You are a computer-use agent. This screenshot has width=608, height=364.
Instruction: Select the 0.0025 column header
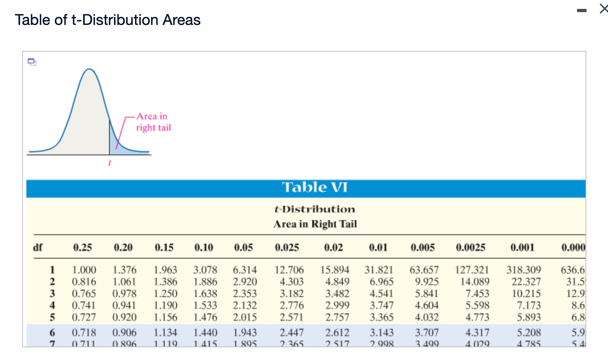coord(471,248)
